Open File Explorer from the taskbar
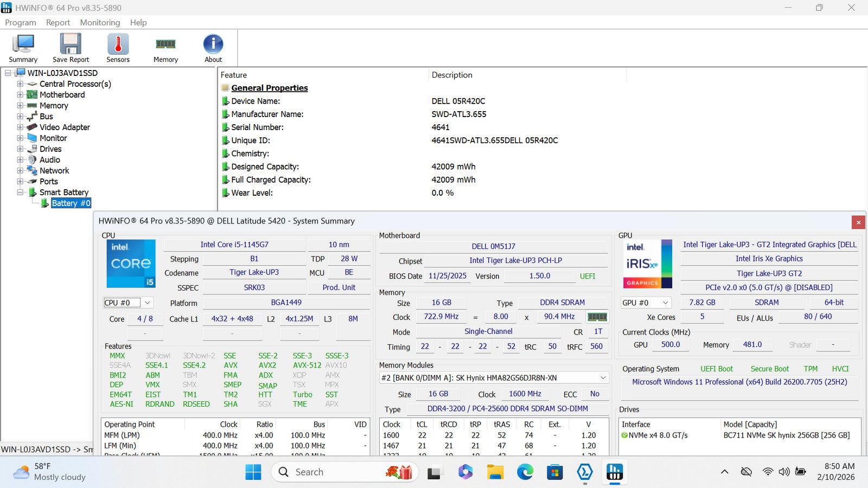The width and height of the screenshot is (868, 488). (495, 472)
